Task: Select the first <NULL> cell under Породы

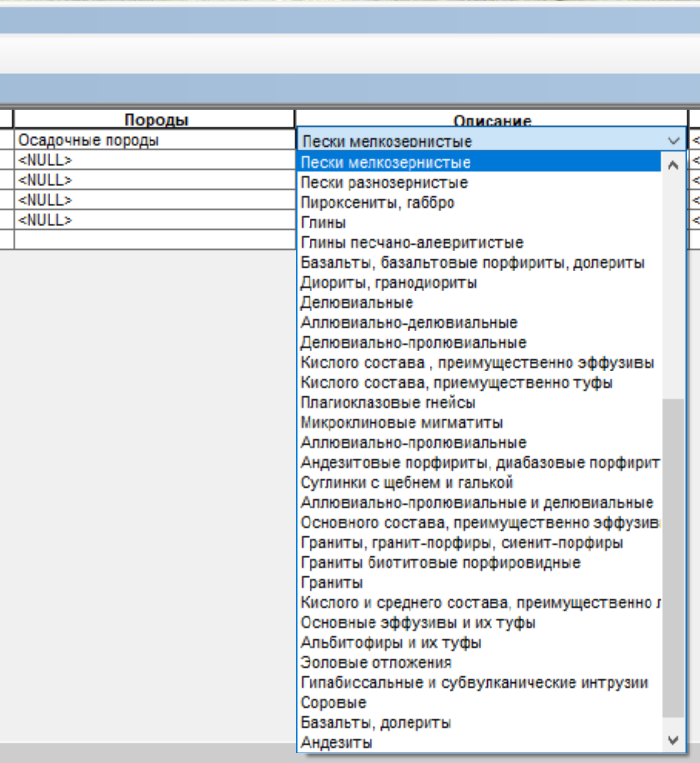Action: click(x=154, y=160)
